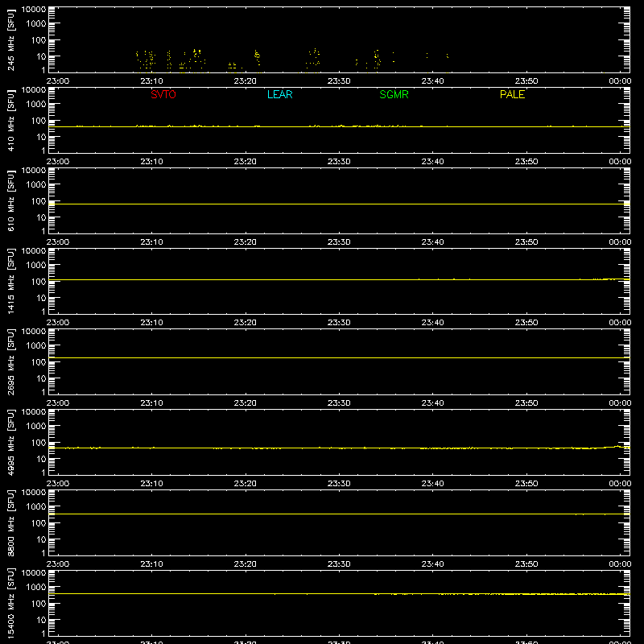Click 23:40 time label under 8800 MHz plot
644x644 pixels.
click(x=432, y=564)
